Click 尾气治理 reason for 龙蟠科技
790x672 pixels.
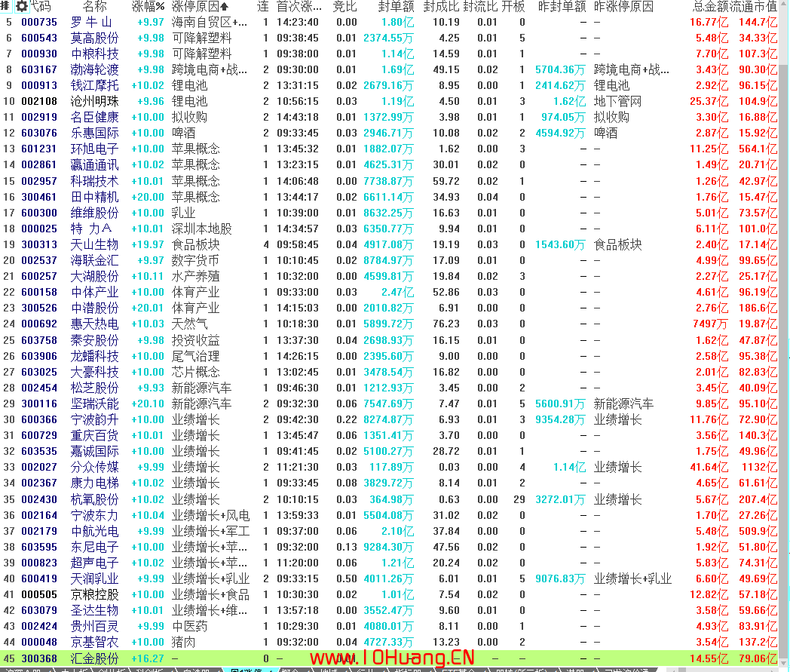pos(195,356)
